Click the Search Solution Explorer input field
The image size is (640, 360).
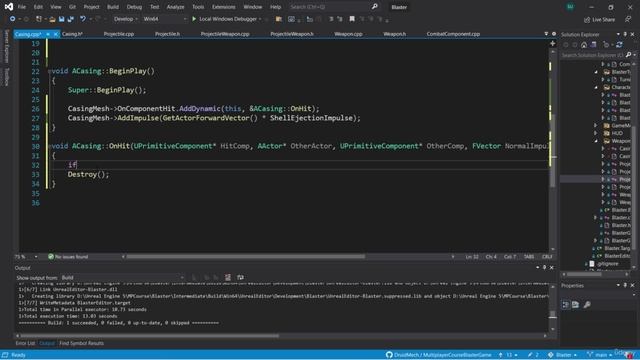[x=593, y=55]
